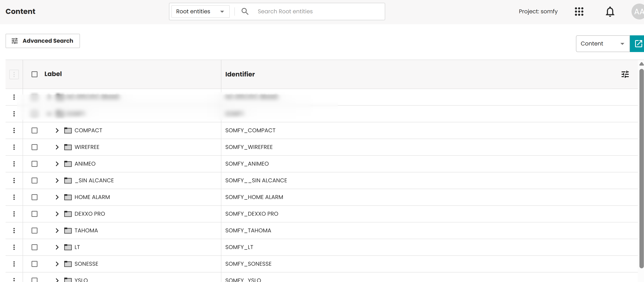Expand the DEXXO PRO folder
The height and width of the screenshot is (282, 644).
point(57,214)
